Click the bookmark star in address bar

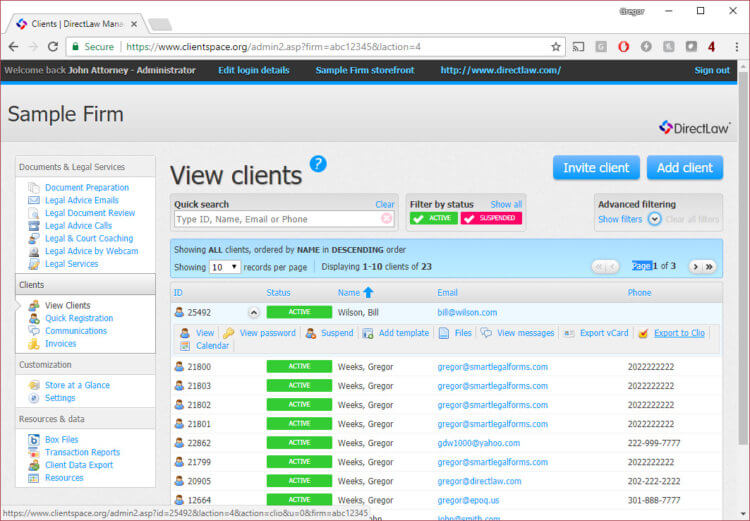click(x=556, y=47)
